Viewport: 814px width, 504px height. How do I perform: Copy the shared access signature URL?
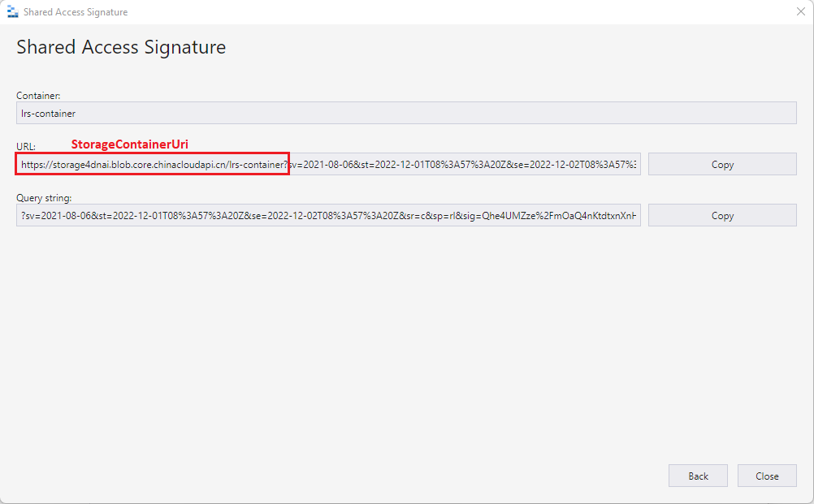(722, 164)
